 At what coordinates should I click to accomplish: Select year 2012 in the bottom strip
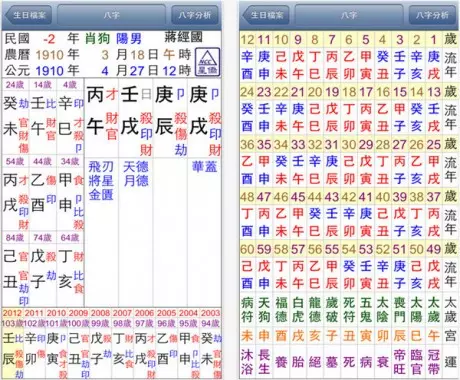click(12, 313)
